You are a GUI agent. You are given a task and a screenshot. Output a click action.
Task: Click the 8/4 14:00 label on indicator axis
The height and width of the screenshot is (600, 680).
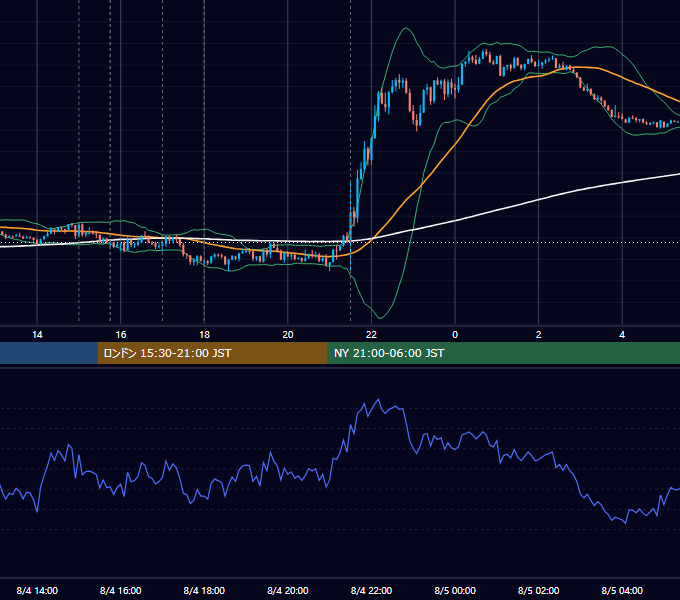(37, 590)
